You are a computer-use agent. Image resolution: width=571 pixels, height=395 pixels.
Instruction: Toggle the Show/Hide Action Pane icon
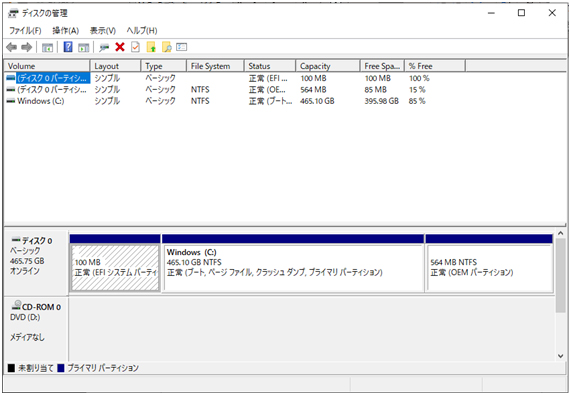[x=83, y=47]
